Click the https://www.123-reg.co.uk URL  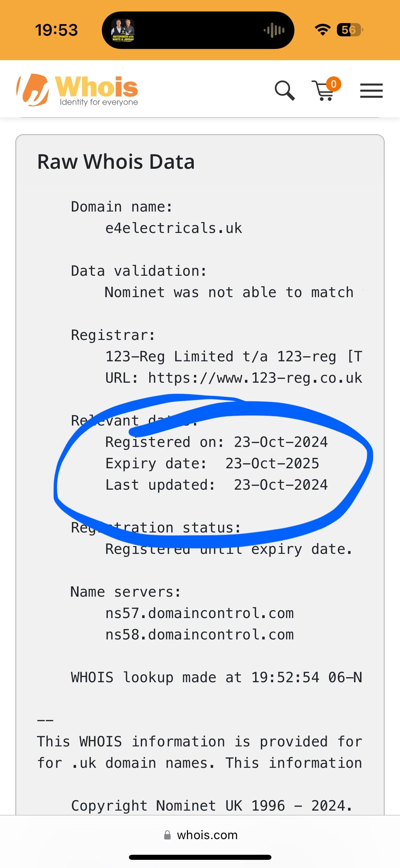[x=255, y=378]
